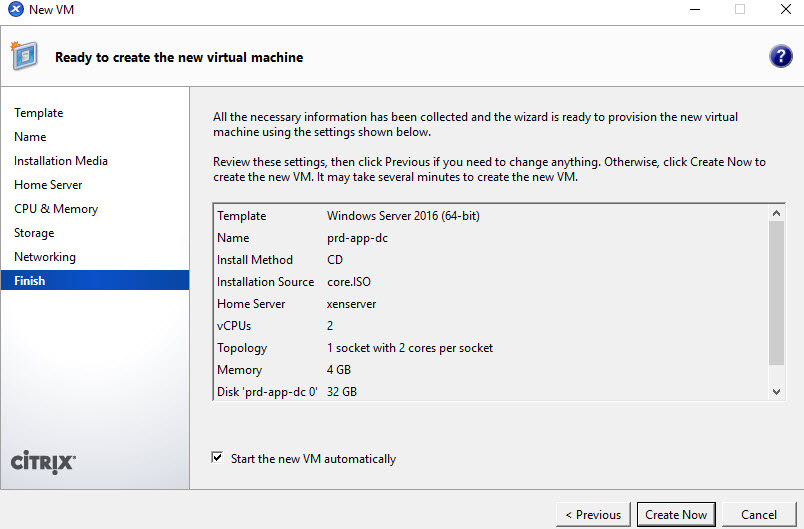
Task: Jump to CPU & Memory step
Action: tap(56, 209)
